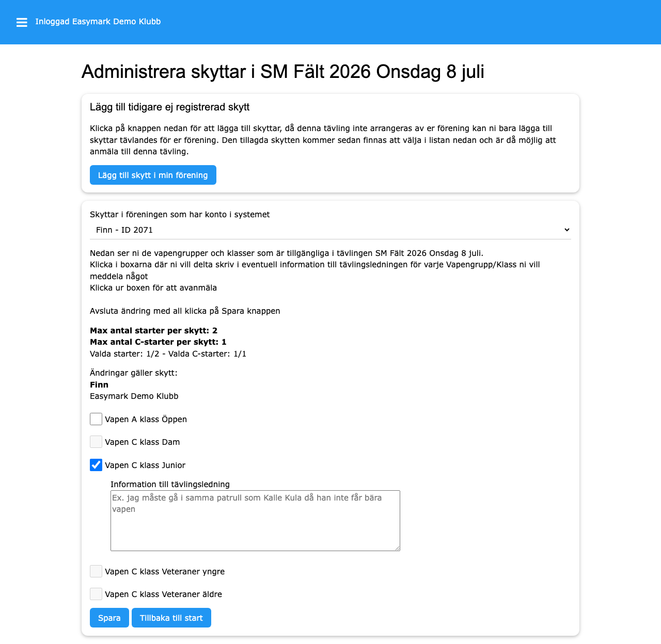Screen dimensions: 661x644
Task: Click the Vapen A klass Öppen label text
Action: pyautogui.click(x=146, y=420)
